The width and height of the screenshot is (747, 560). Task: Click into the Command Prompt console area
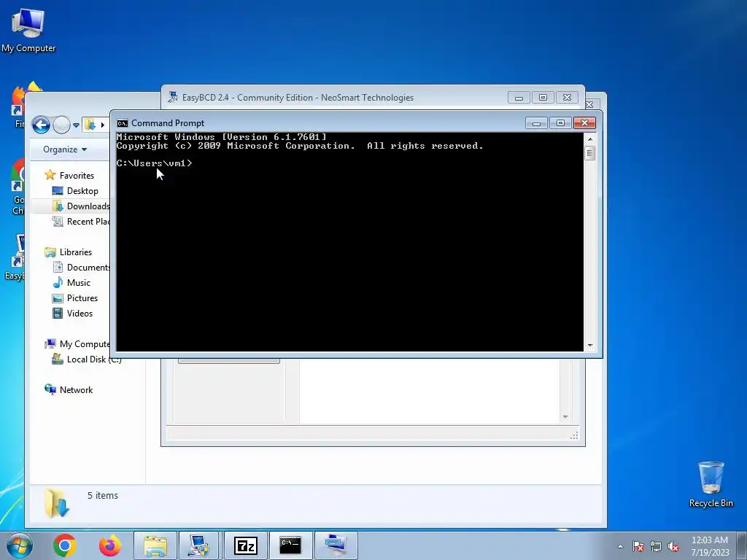[349, 242]
